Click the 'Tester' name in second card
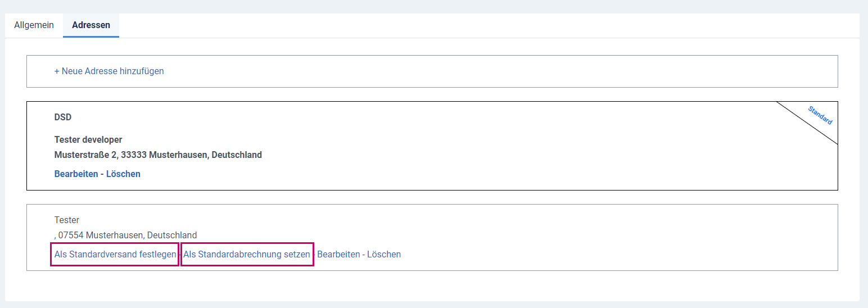The width and height of the screenshot is (868, 308). (x=67, y=220)
